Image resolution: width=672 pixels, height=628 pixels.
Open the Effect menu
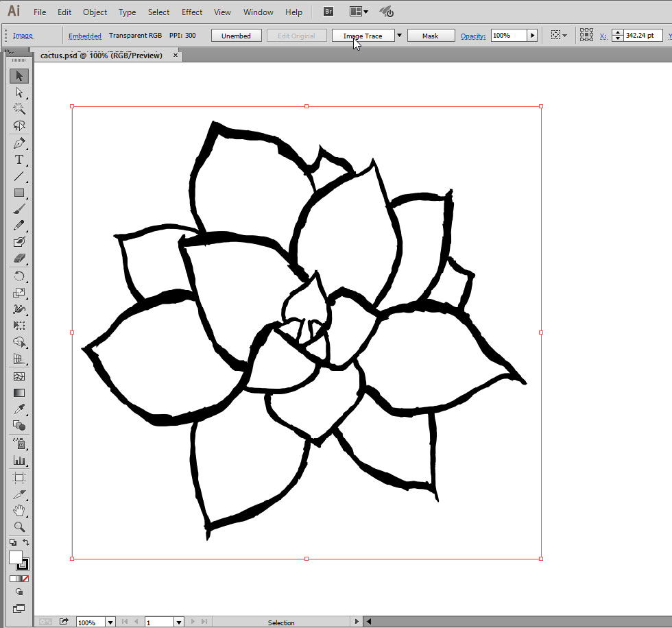[x=192, y=12]
